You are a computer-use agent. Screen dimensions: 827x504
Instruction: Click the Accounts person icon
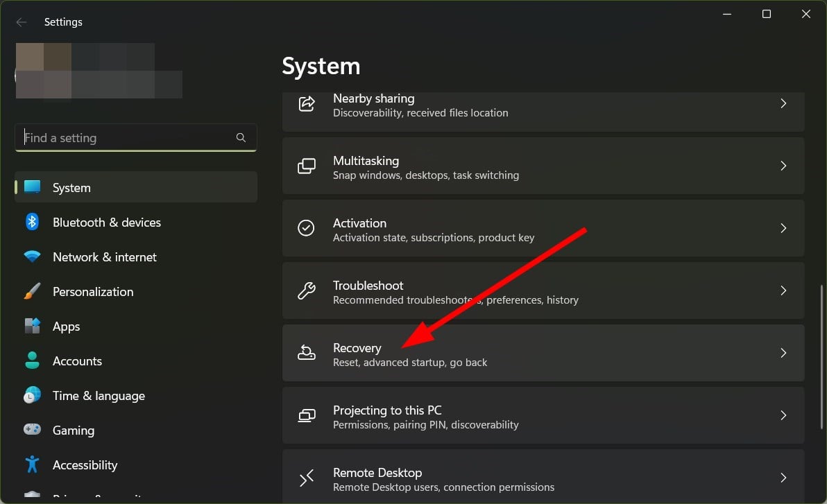[x=32, y=361]
